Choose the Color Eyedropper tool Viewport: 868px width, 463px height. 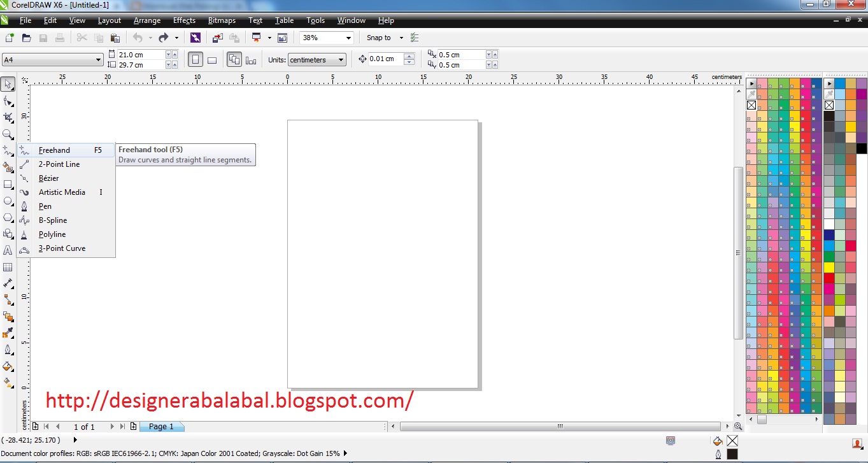tap(8, 333)
